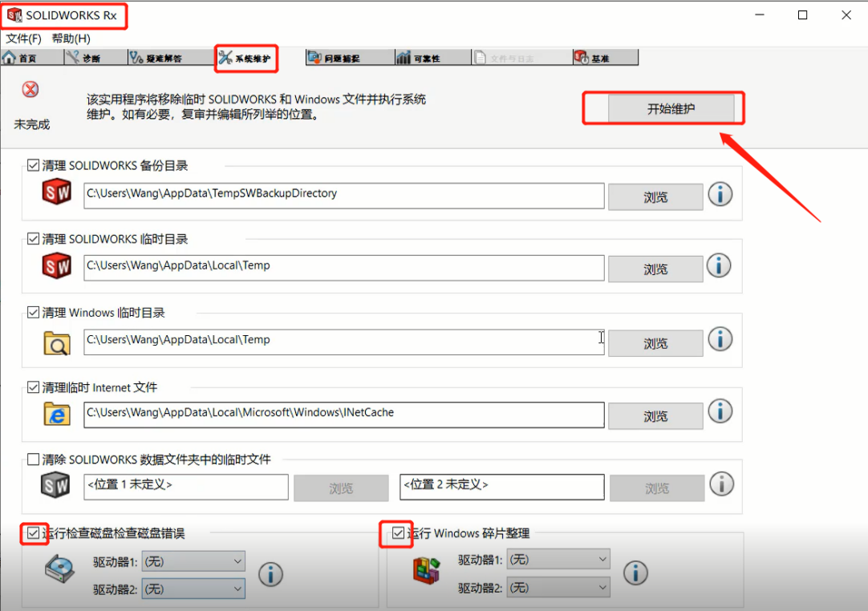
Task: Select the SOLIDWORKS backup directory icon
Action: tap(56, 192)
